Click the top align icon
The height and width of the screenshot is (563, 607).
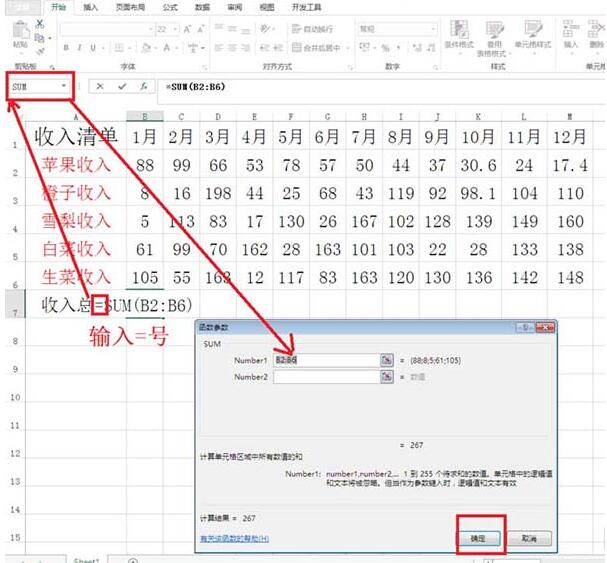pos(219,28)
